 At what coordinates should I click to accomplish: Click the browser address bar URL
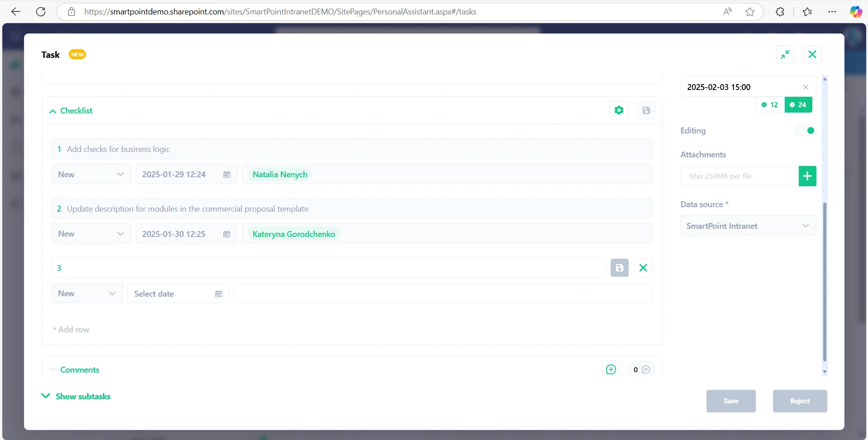[x=280, y=12]
